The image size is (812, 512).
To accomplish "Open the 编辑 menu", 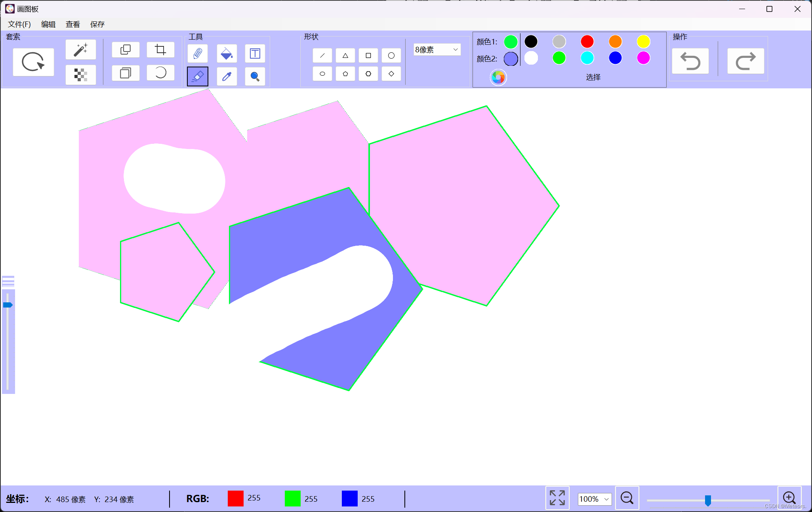I will (48, 24).
